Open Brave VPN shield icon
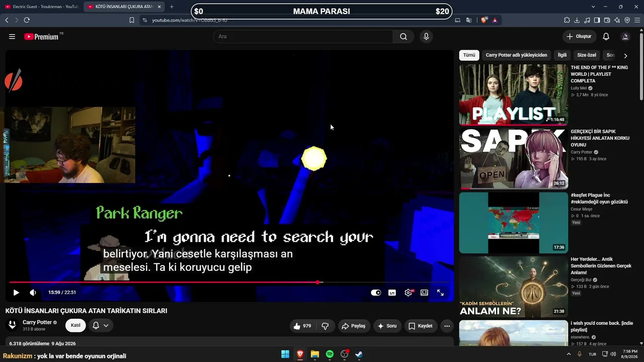The height and width of the screenshot is (362, 644). coord(627,20)
